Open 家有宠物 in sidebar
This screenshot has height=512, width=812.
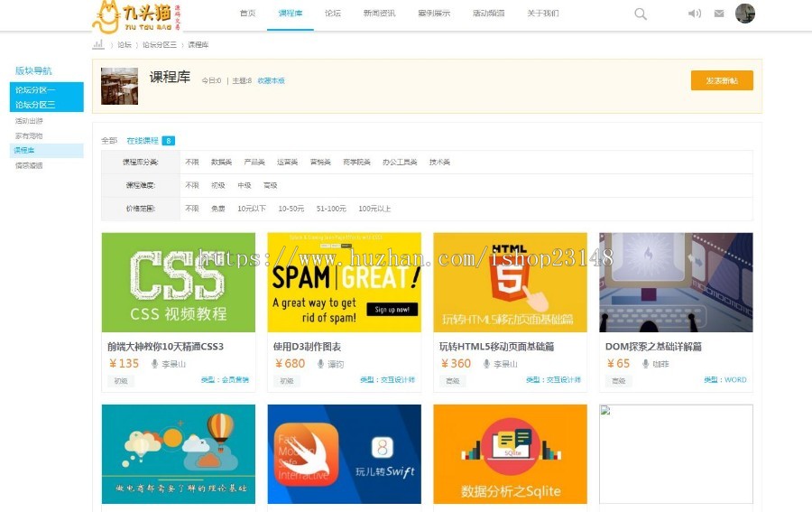[29, 135]
